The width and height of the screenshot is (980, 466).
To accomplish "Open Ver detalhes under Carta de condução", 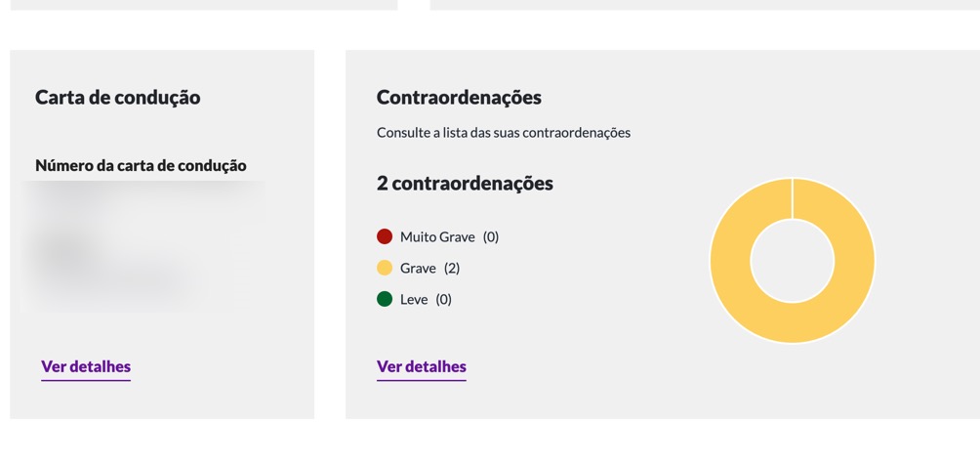I will coord(86,366).
